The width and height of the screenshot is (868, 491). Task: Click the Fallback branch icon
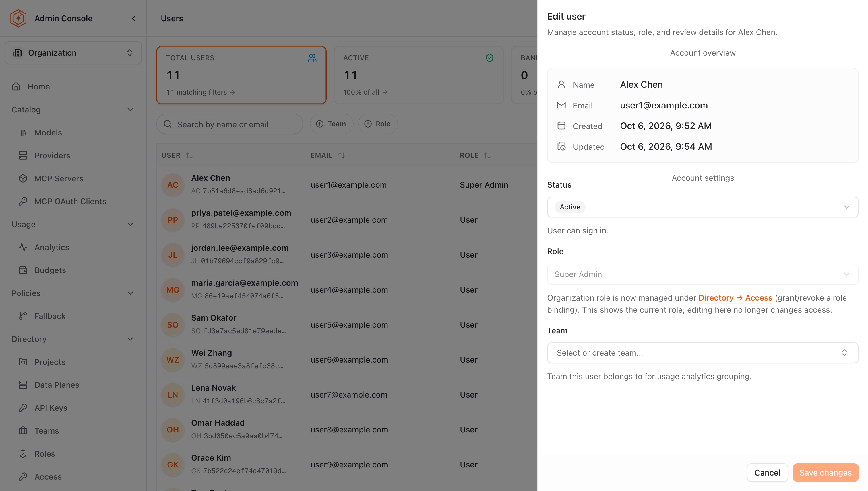coord(23,316)
